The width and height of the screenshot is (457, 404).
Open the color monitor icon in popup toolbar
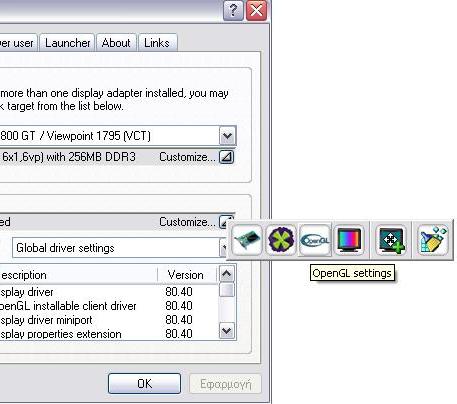coord(349,240)
